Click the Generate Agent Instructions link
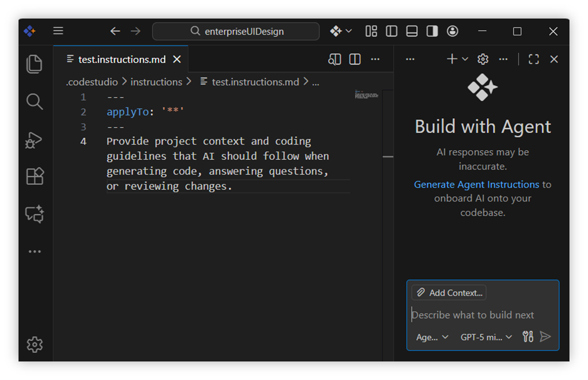Screen dimensions: 588x380 pos(476,184)
